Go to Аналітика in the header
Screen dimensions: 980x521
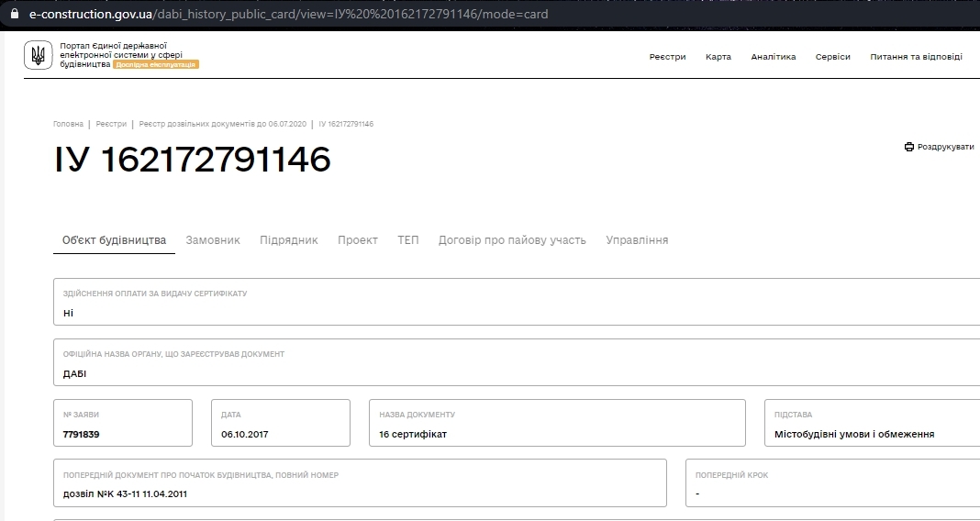774,56
